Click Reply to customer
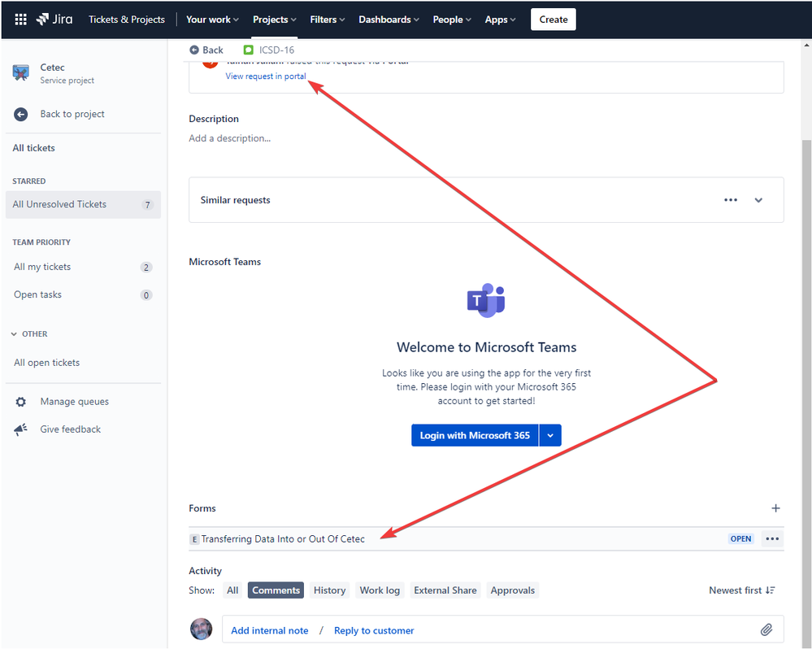Viewport: 812px width, 649px height. point(374,630)
